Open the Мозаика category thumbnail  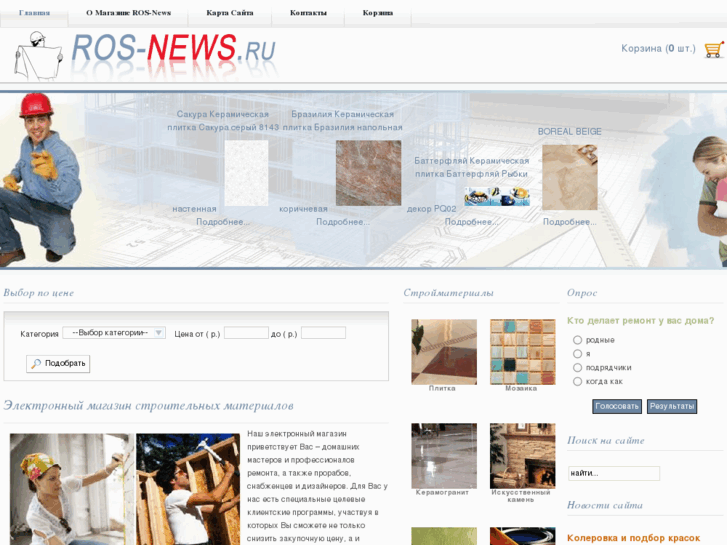pos(523,352)
